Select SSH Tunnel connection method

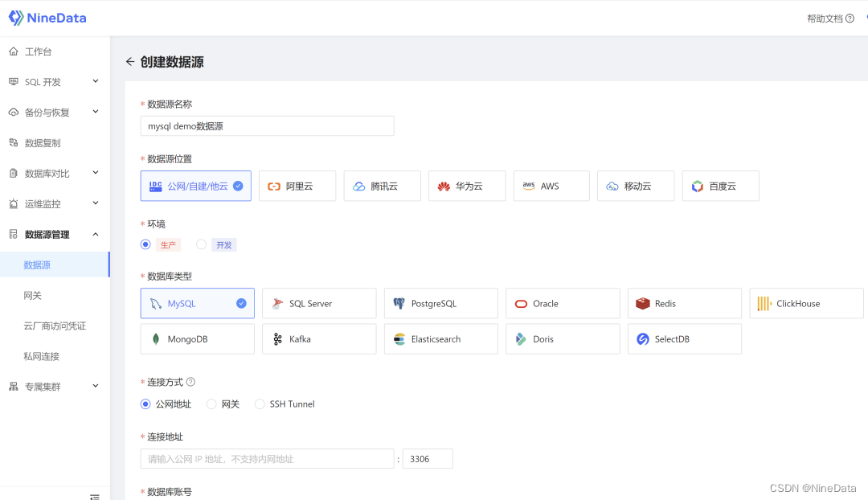coord(260,404)
